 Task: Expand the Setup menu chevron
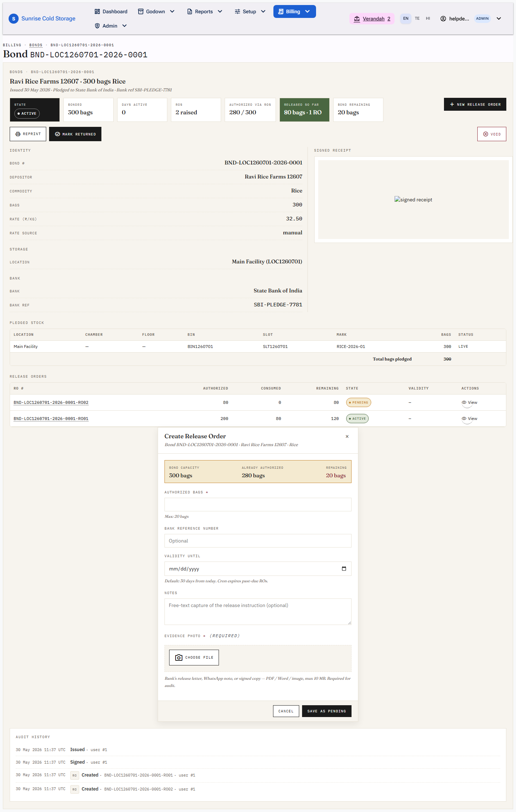point(263,11)
